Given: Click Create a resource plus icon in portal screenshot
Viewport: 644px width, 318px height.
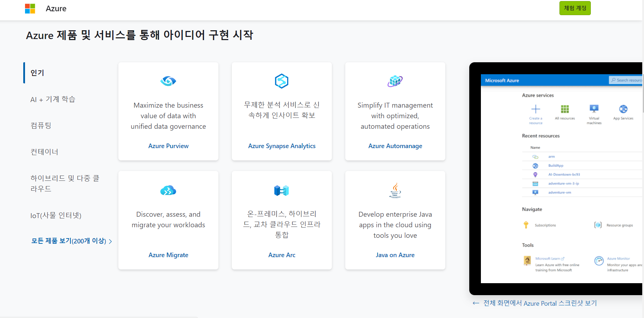Looking at the screenshot, I should (535, 109).
